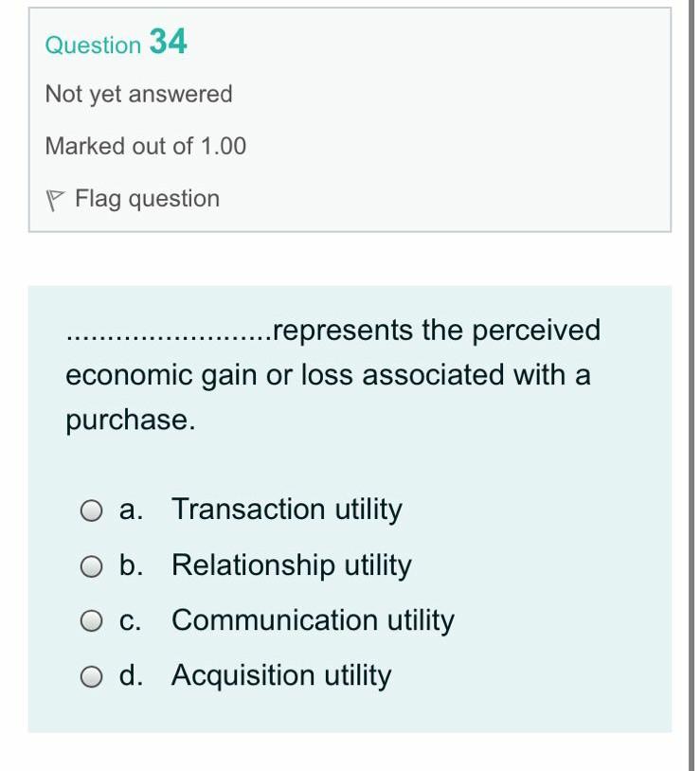700x771 pixels.
Task: Select the radio button for Transaction utility
Action: [x=93, y=510]
